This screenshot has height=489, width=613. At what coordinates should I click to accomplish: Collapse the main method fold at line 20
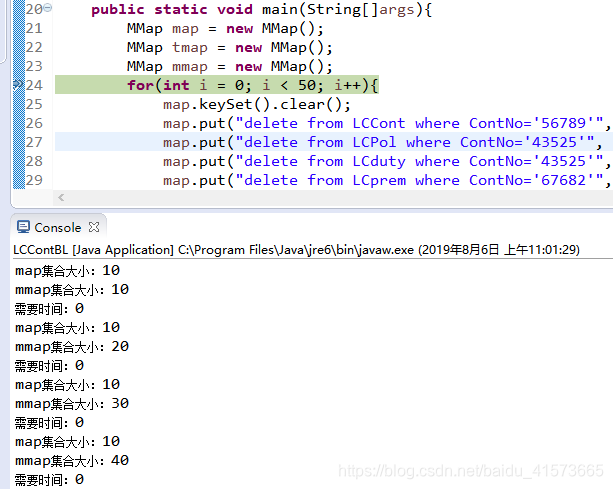47,7
